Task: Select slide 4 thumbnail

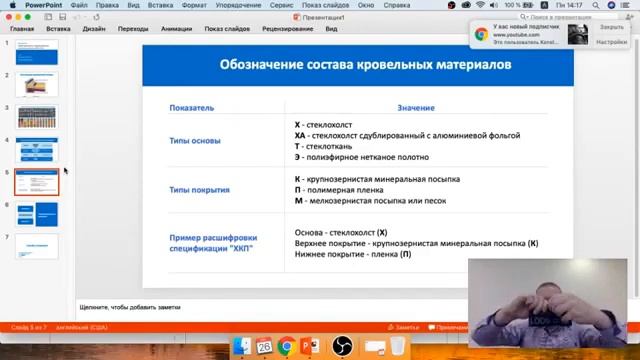Action: tap(37, 149)
